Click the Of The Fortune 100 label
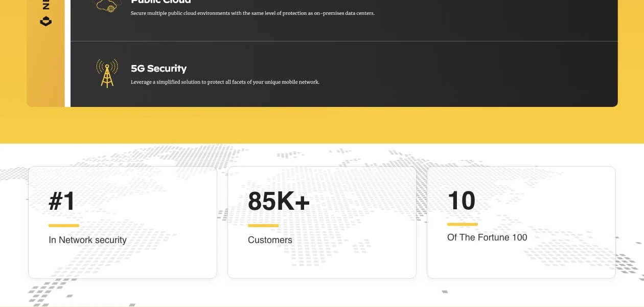Viewport: 644px width, 307px height. [487, 237]
